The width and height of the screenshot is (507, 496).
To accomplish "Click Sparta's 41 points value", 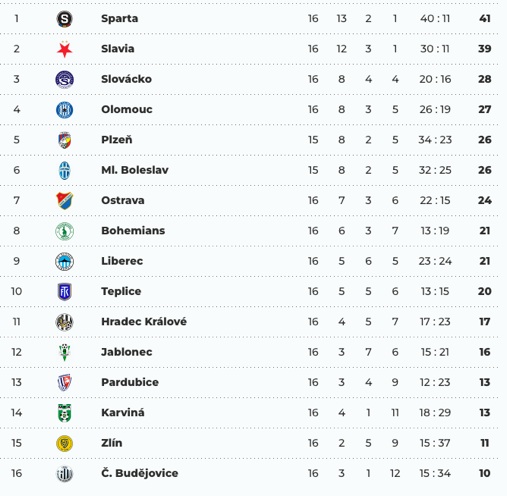I will pos(485,19).
